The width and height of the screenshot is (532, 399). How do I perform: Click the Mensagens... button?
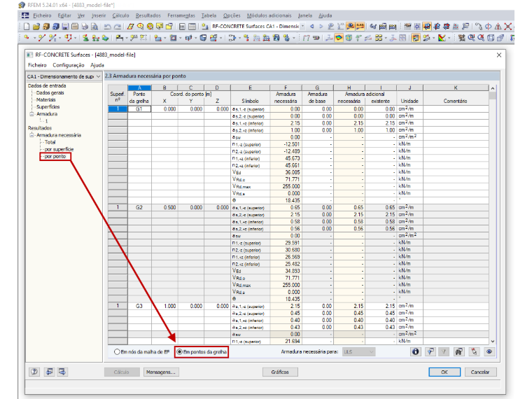[161, 372]
